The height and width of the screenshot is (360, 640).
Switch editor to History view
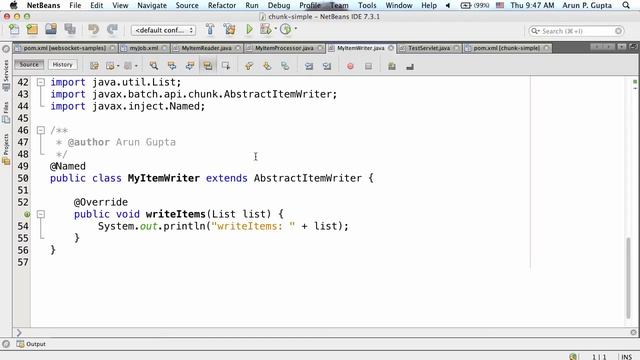pos(62,64)
